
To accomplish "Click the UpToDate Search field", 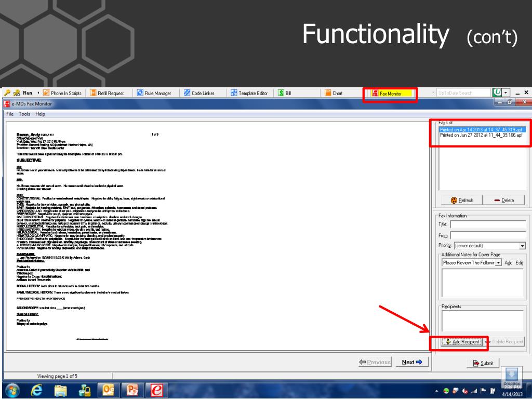I will 464,92.
